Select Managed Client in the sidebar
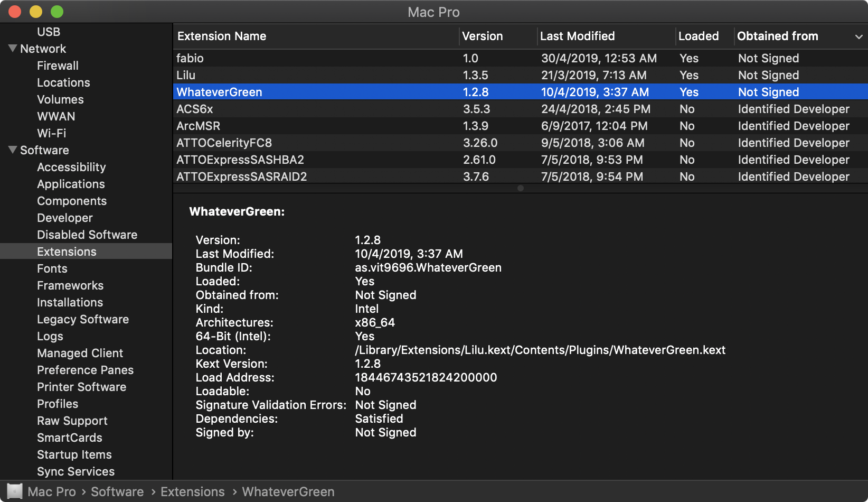868x502 pixels. [x=80, y=353]
